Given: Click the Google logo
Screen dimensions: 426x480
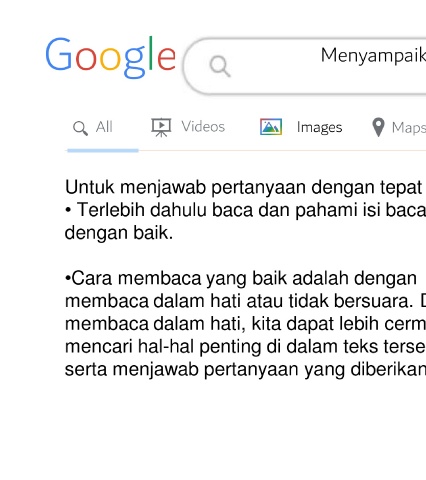Looking at the screenshot, I should [110, 57].
